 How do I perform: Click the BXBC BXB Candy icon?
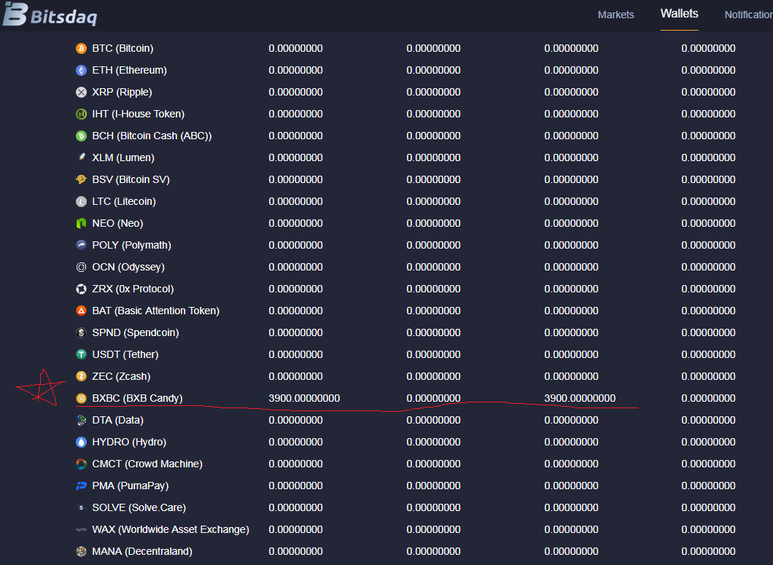(x=81, y=398)
